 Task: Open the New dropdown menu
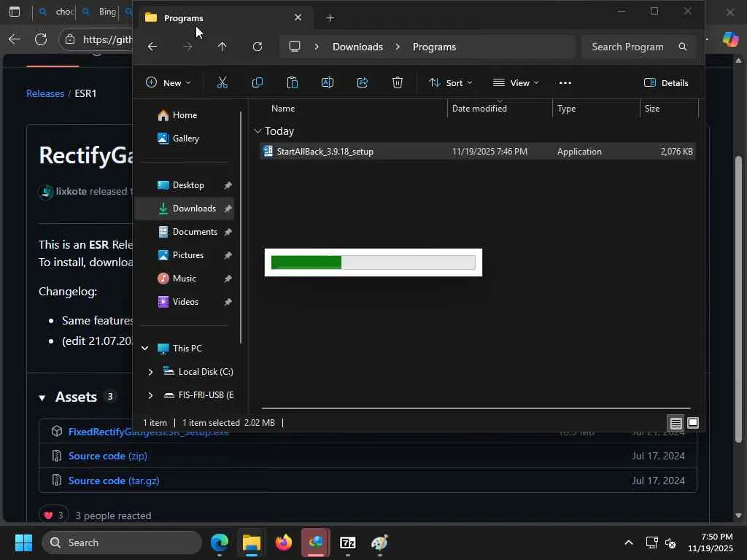pos(169,83)
